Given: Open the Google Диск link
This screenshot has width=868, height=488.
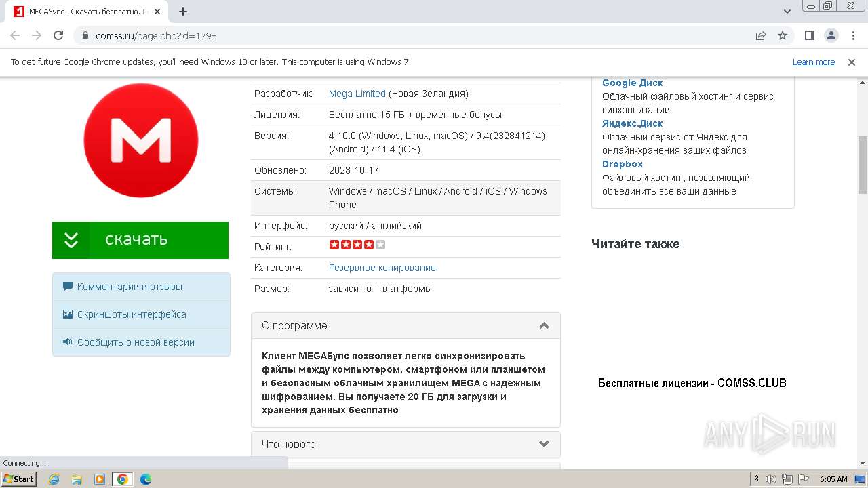Looking at the screenshot, I should click(x=633, y=83).
